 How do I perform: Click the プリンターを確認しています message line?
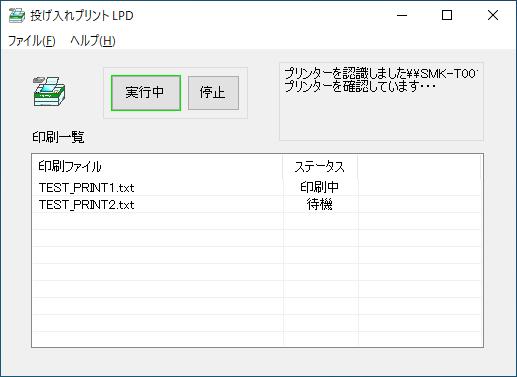pyautogui.click(x=360, y=87)
